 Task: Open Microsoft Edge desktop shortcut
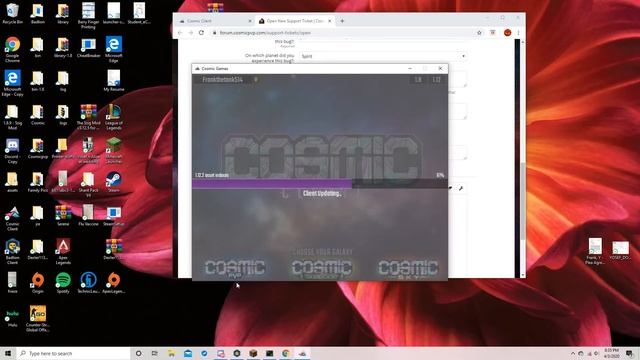pyautogui.click(x=113, y=49)
